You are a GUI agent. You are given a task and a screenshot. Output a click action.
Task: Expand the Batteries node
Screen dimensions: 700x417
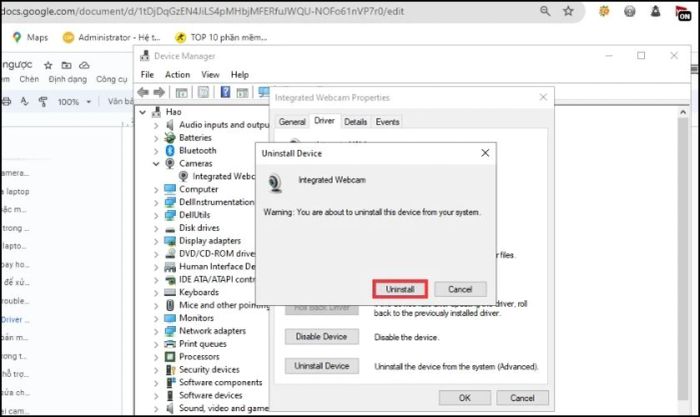pos(156,138)
